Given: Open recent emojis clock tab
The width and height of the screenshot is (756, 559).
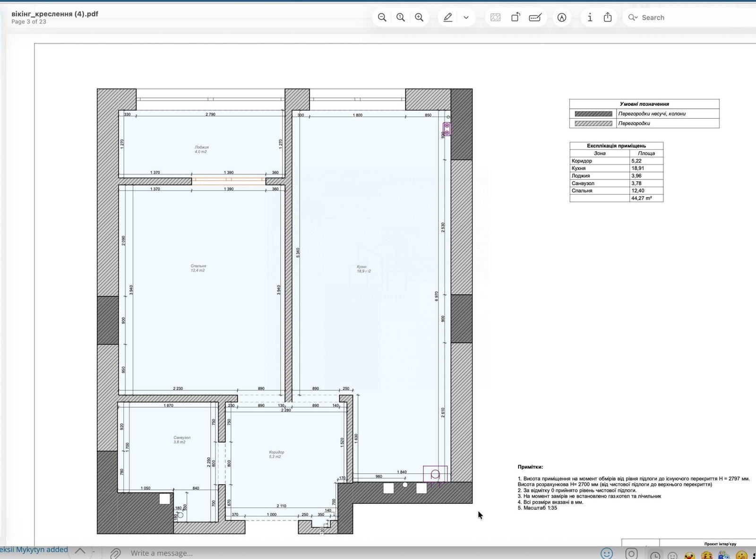Looking at the screenshot, I should [655, 555].
